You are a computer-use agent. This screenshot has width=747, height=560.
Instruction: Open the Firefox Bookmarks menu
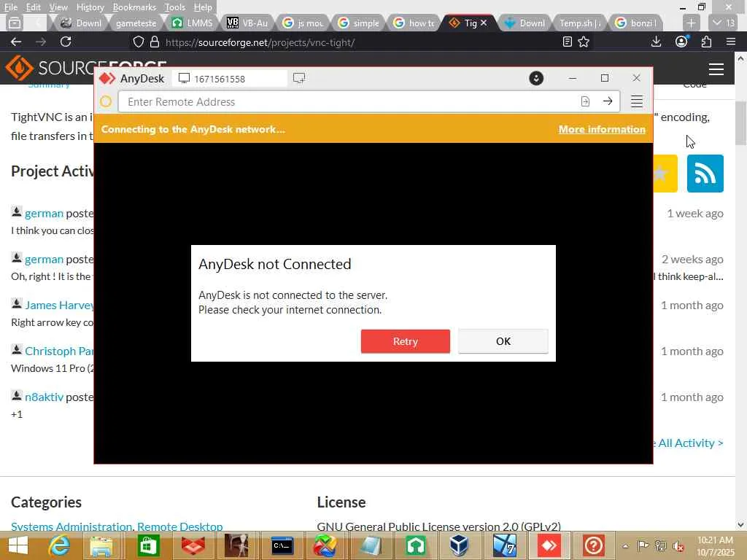(134, 7)
